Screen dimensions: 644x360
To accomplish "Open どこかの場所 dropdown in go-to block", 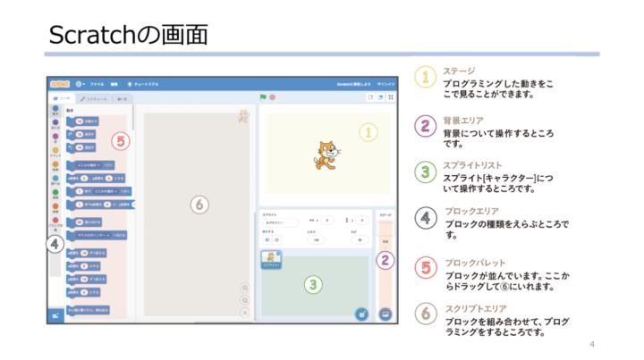I will [89, 165].
